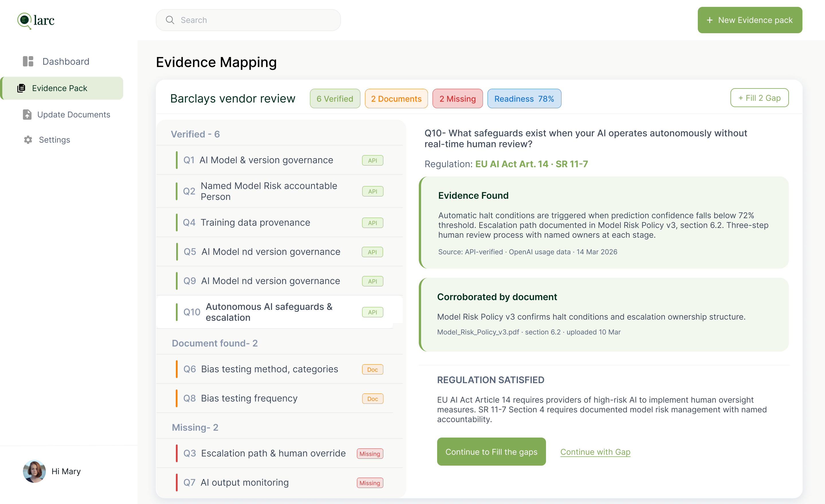825x504 pixels.
Task: Click the Readiness 78% badge
Action: pos(524,99)
